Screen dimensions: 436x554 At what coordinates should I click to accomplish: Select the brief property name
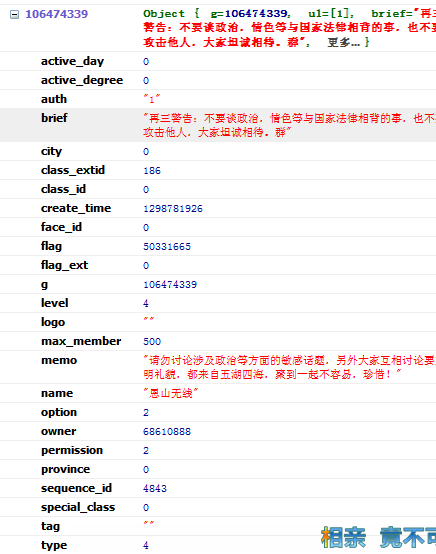(x=54, y=118)
